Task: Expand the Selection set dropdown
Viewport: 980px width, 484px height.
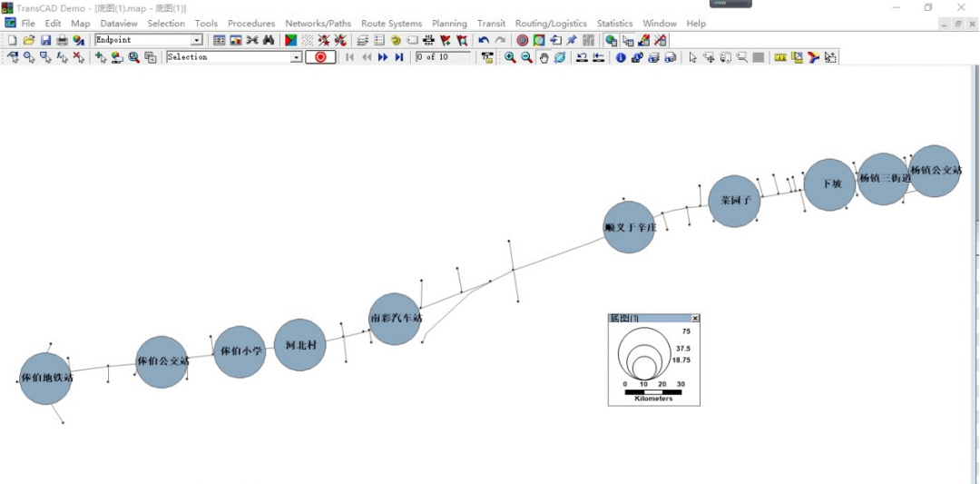Action: 296,57
